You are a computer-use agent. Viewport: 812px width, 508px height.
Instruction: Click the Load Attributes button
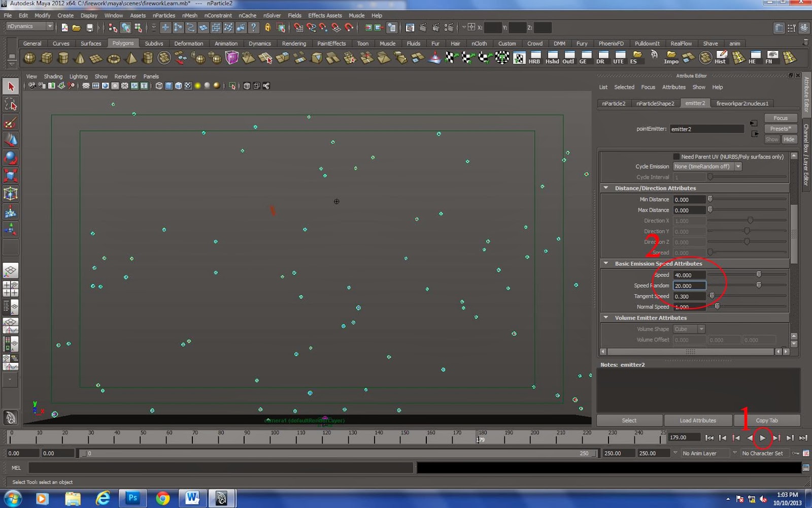coord(698,420)
